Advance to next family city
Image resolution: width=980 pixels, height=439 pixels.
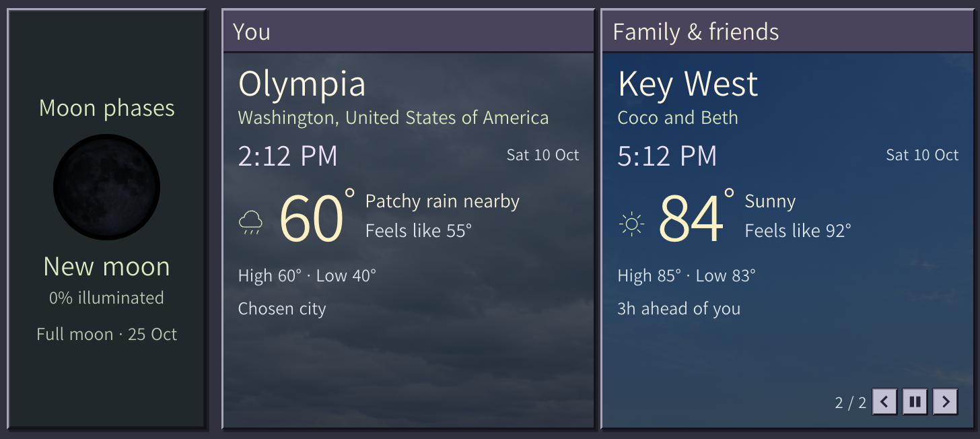pyautogui.click(x=946, y=402)
